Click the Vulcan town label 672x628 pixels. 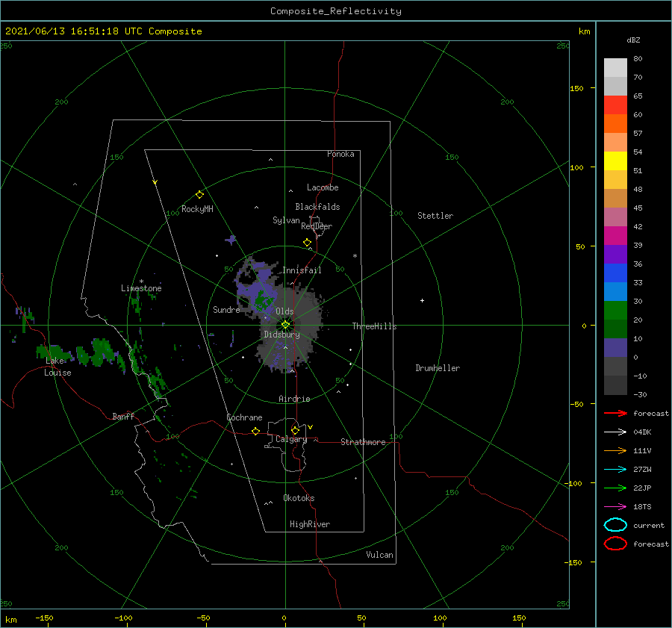point(380,555)
